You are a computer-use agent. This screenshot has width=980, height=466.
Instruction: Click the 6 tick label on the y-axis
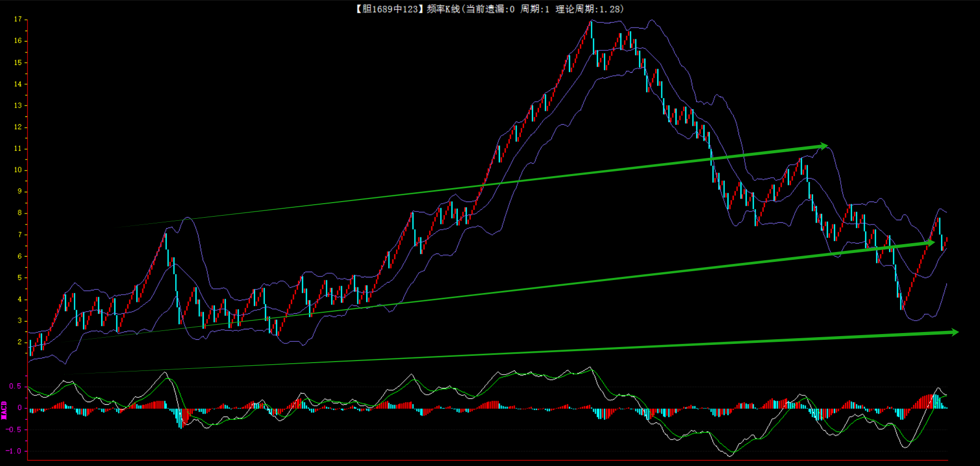click(x=20, y=256)
